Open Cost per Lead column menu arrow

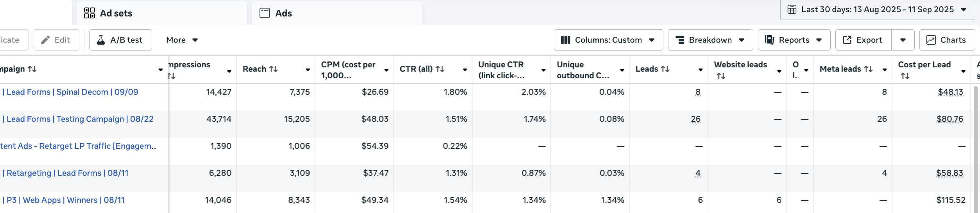[963, 71]
